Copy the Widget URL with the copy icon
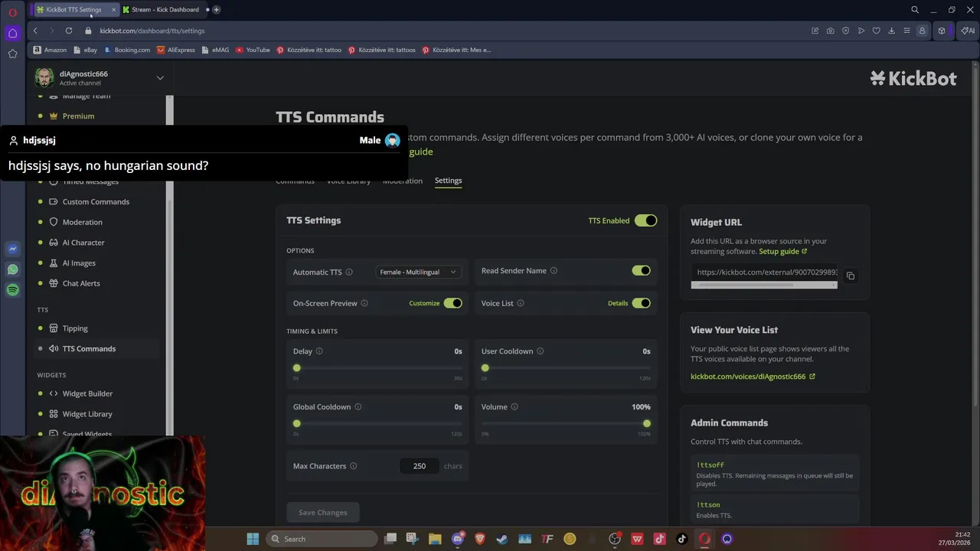 pyautogui.click(x=850, y=275)
